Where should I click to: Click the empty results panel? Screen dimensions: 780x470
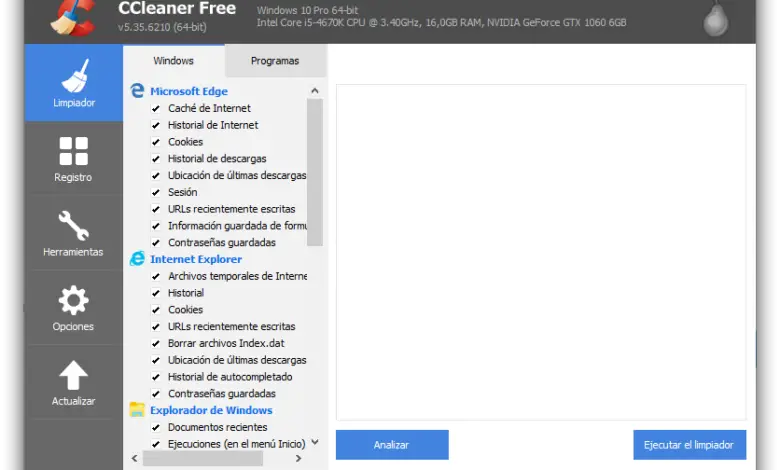pos(541,252)
